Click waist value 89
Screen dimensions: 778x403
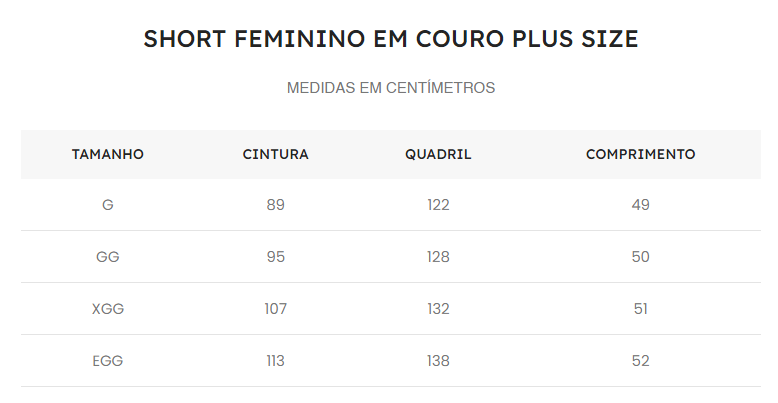pos(276,205)
